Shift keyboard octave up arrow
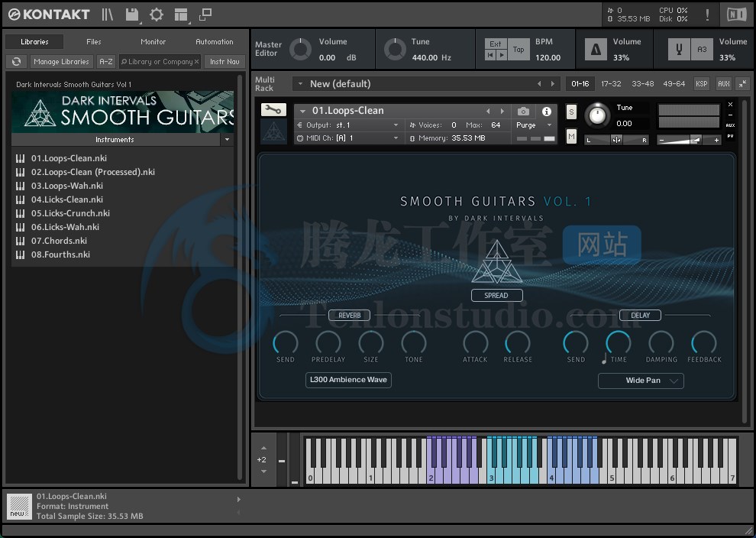 click(x=263, y=449)
